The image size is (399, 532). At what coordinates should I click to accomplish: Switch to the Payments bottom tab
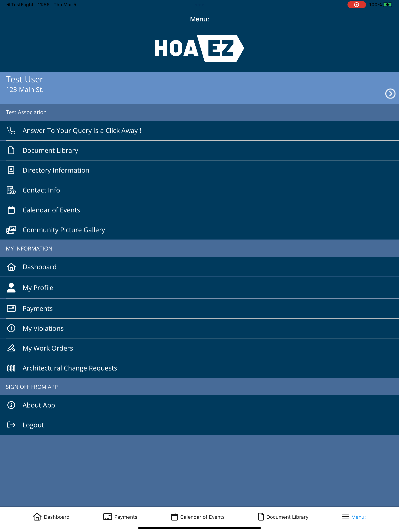click(120, 517)
